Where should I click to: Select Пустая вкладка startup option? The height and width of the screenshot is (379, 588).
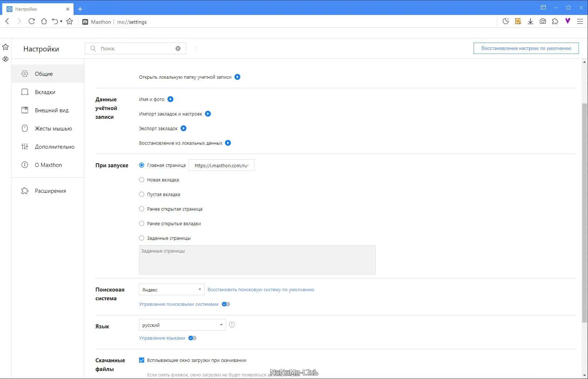pyautogui.click(x=142, y=194)
